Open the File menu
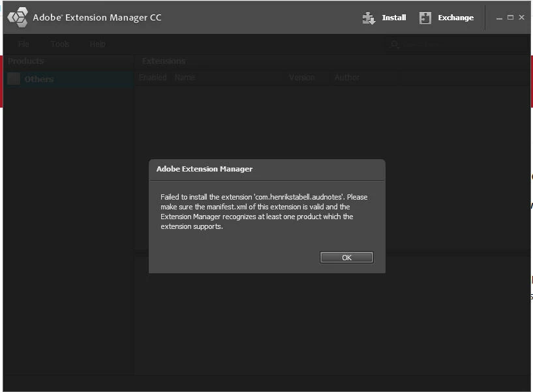The width and height of the screenshot is (533, 392). [23, 44]
